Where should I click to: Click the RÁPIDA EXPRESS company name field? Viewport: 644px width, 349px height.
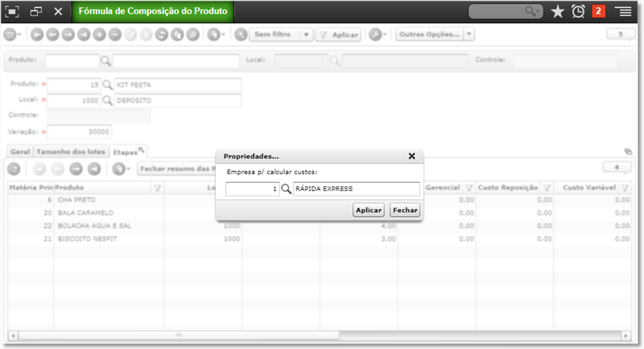[x=356, y=189]
